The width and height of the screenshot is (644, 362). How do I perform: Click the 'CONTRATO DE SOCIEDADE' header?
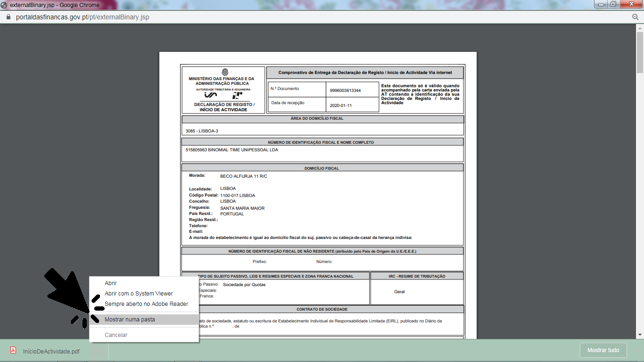tap(322, 309)
